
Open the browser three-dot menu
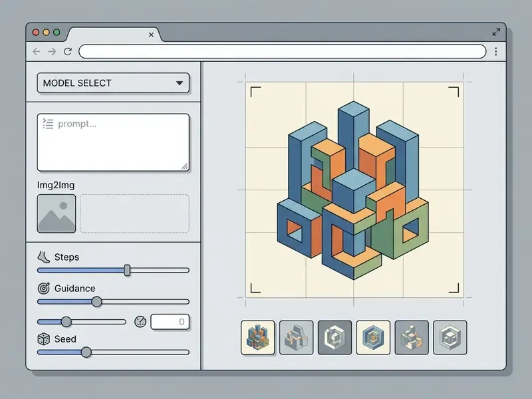(x=495, y=52)
